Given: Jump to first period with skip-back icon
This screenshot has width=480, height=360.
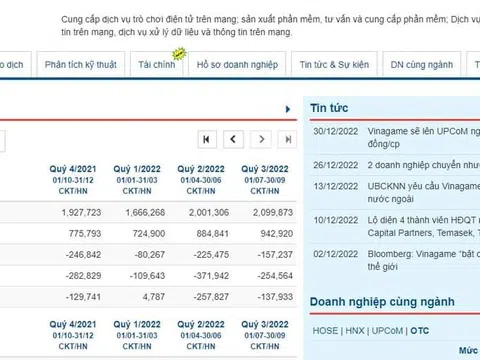Looking at the screenshot, I should point(207,139).
